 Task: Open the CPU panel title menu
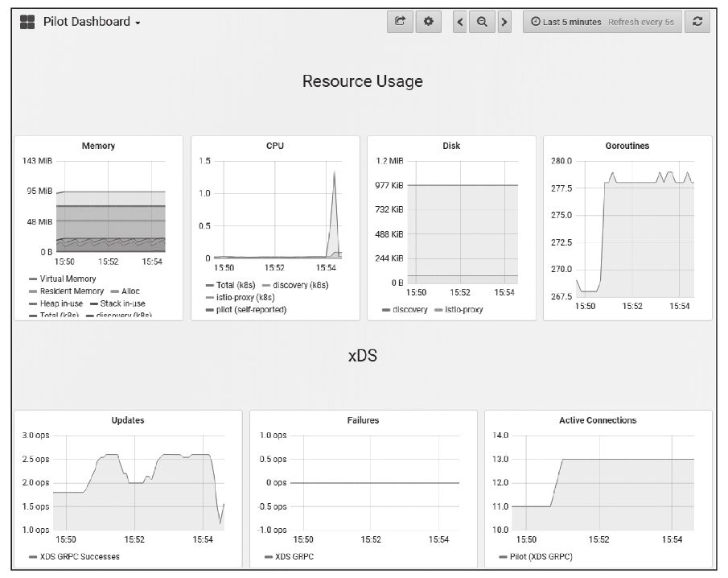point(275,146)
